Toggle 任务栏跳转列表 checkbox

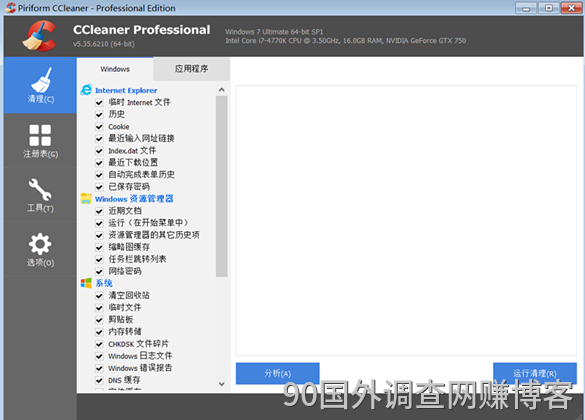click(x=99, y=259)
